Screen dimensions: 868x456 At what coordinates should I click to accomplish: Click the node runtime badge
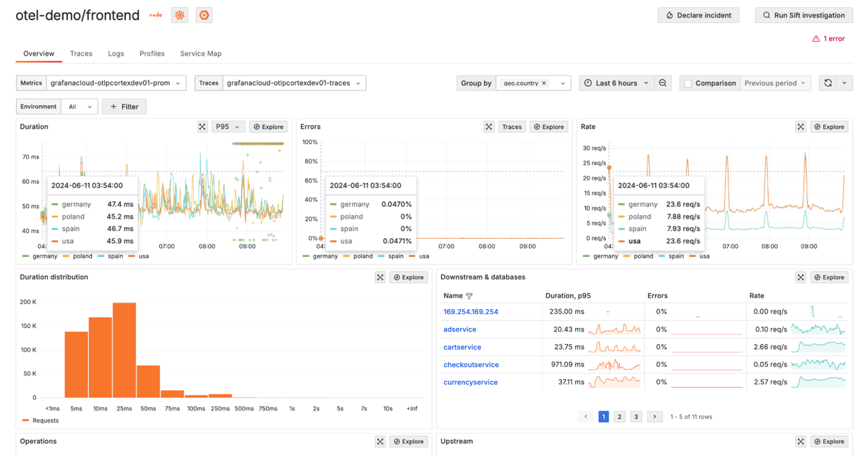click(x=156, y=15)
